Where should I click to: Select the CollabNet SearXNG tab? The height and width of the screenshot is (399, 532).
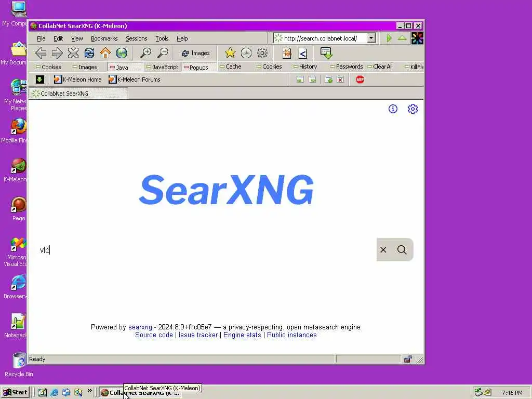79,94
